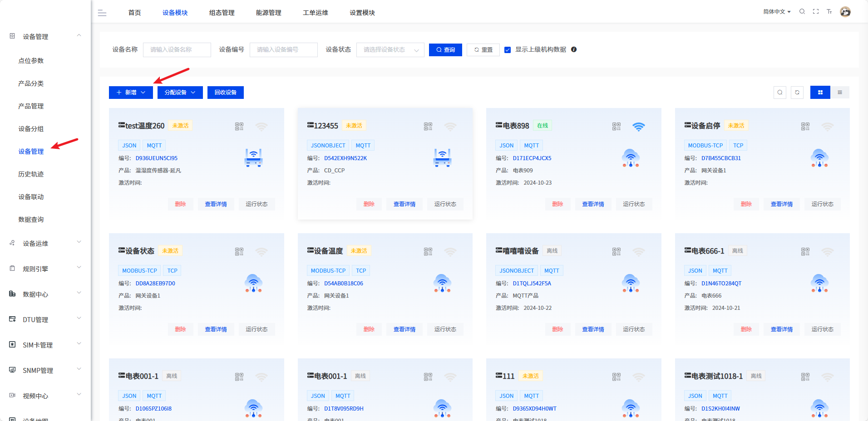Open the search icon in top bar
The width and height of the screenshot is (868, 421).
click(802, 11)
